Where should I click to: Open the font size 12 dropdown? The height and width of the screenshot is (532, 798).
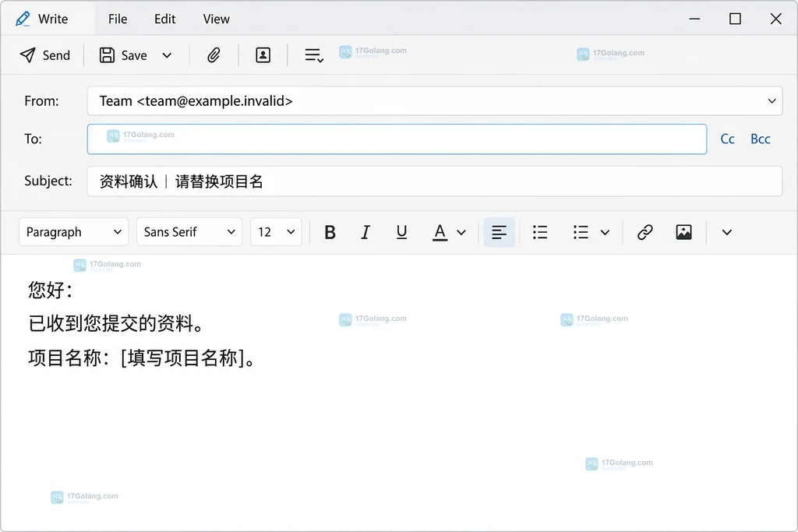(x=276, y=232)
